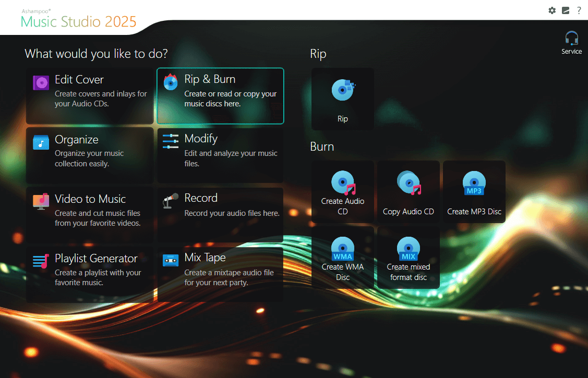Open the Rip & Burn section
The width and height of the screenshot is (588, 378).
[x=220, y=95]
